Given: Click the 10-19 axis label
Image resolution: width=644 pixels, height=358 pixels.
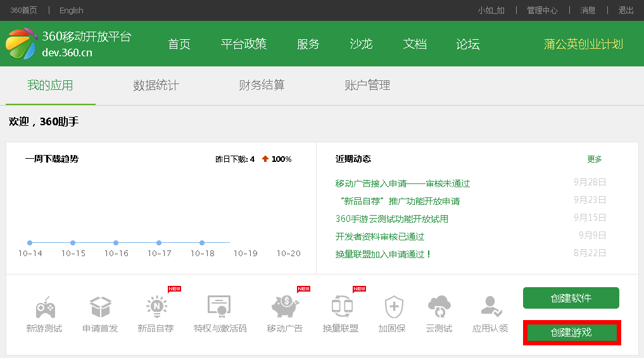Looking at the screenshot, I should pyautogui.click(x=246, y=254).
